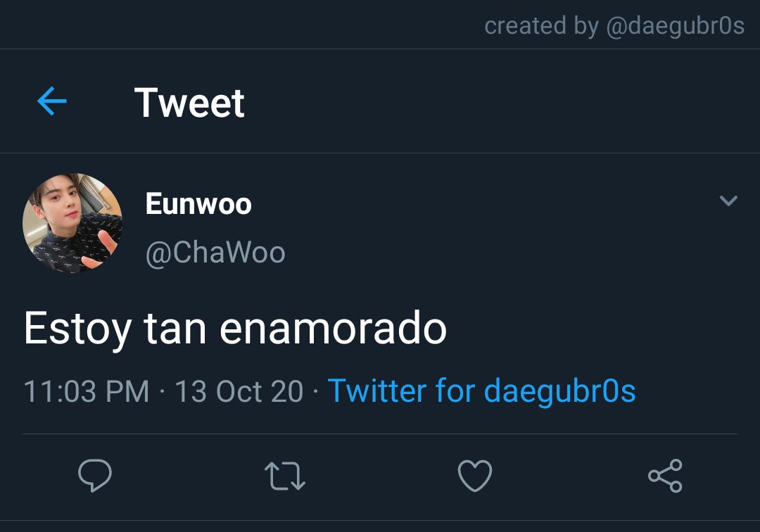Go back using the blue arrow

tap(52, 101)
